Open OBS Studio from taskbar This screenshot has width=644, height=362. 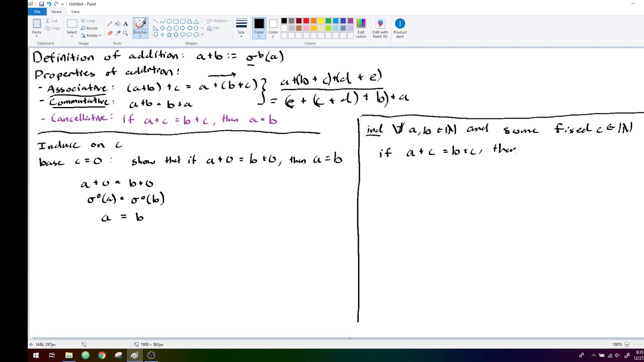[x=151, y=355]
